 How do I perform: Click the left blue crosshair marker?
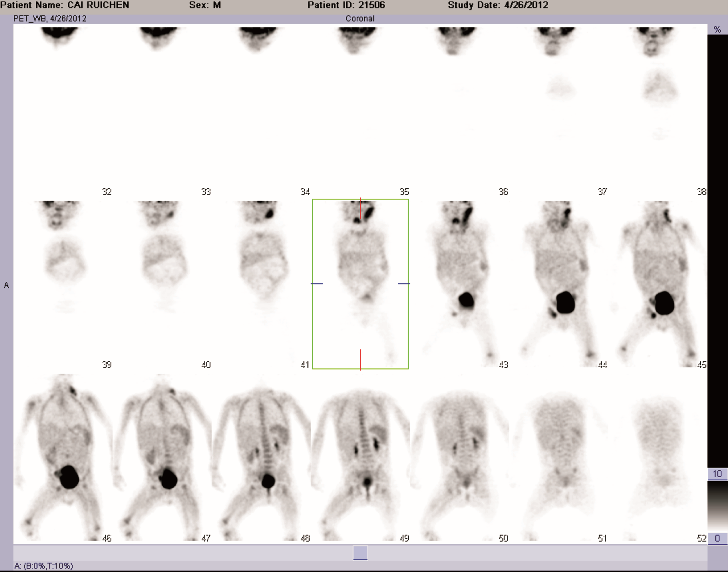pyautogui.click(x=317, y=284)
